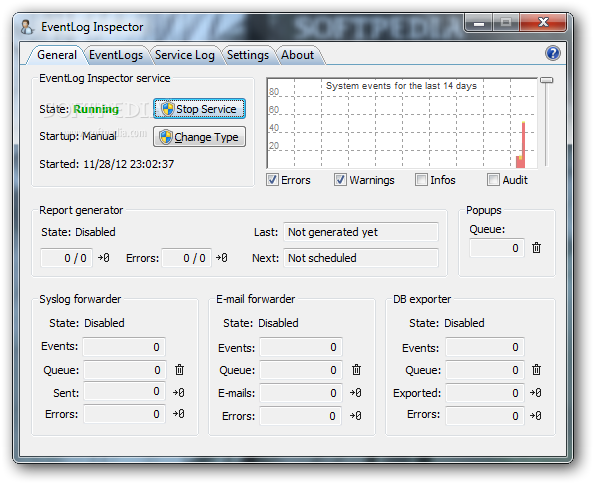Click 'System events for the last 14 days' title
Image resolution: width=594 pixels, height=484 pixels.
(x=401, y=86)
